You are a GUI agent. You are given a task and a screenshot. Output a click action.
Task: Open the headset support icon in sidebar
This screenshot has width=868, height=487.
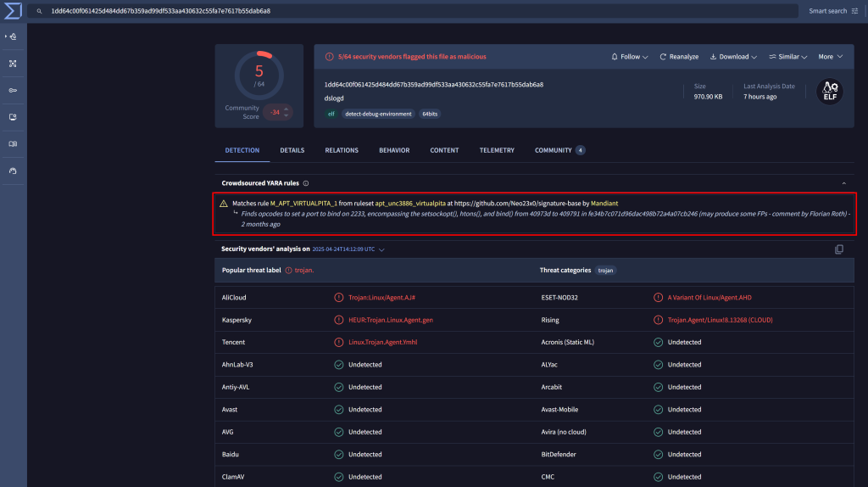(13, 171)
